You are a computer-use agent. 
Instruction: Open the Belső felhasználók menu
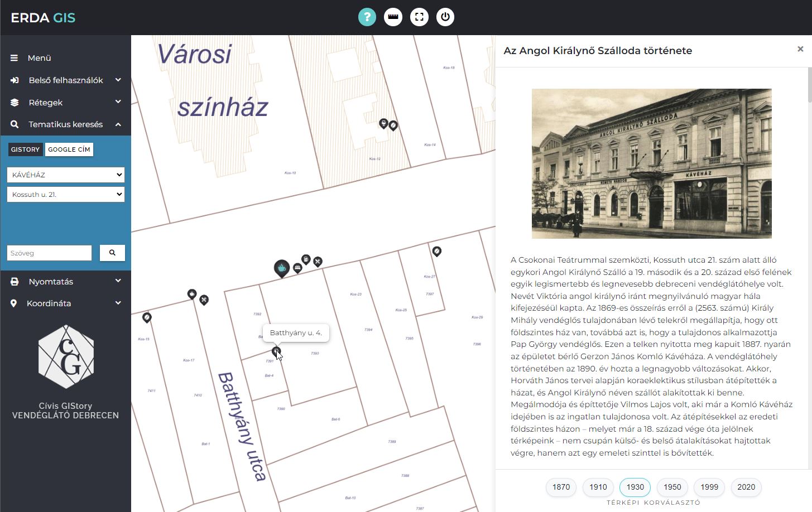click(x=65, y=80)
